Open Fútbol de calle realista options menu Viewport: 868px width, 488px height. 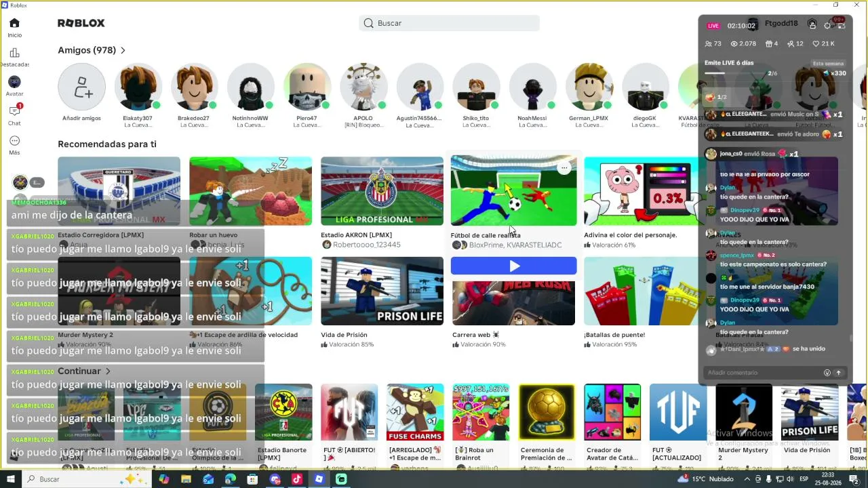[564, 168]
